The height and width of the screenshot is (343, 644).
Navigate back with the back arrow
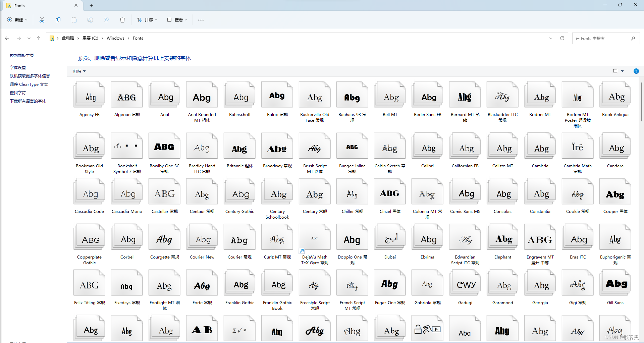[x=7, y=38]
